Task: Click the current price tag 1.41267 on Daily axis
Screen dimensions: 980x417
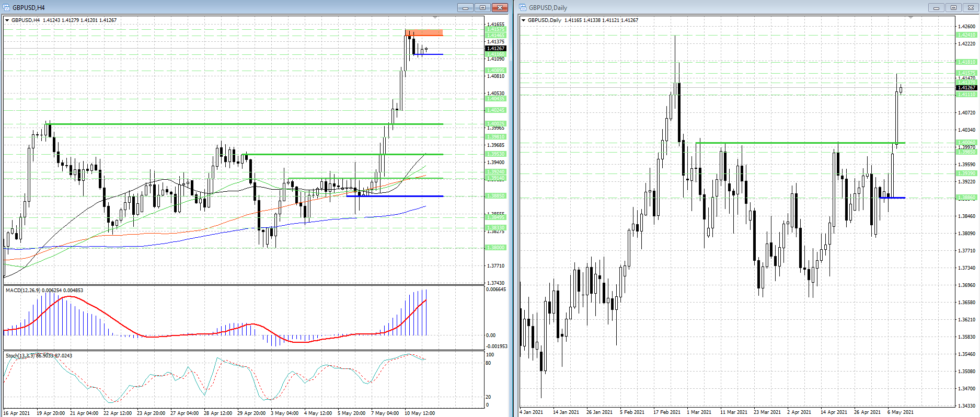Action: pos(966,88)
